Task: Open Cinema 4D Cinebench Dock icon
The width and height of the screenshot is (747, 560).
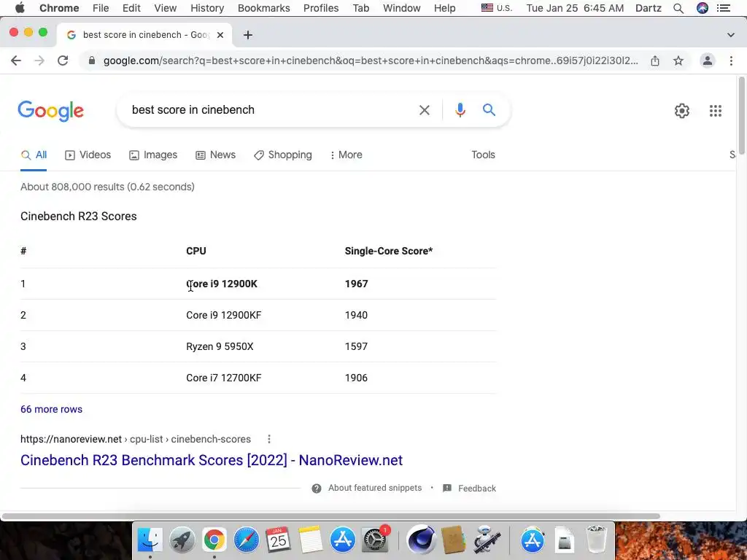Action: [421, 540]
